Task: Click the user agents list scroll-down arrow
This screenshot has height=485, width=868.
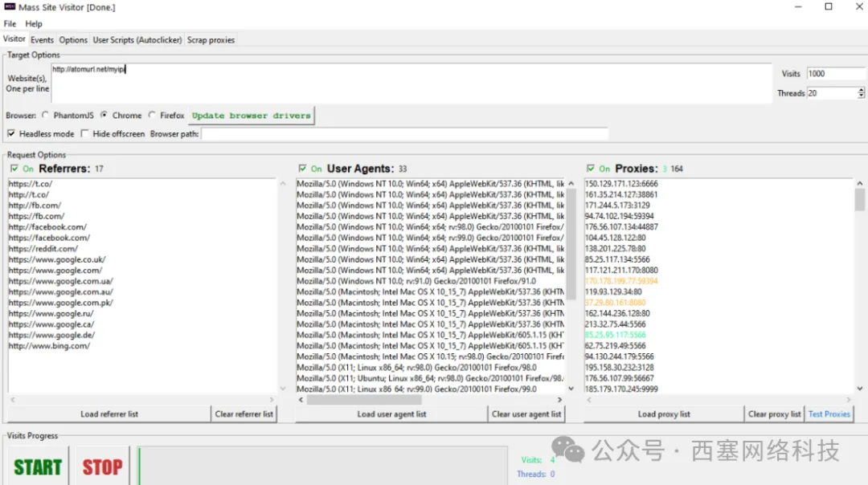Action: pyautogui.click(x=571, y=389)
